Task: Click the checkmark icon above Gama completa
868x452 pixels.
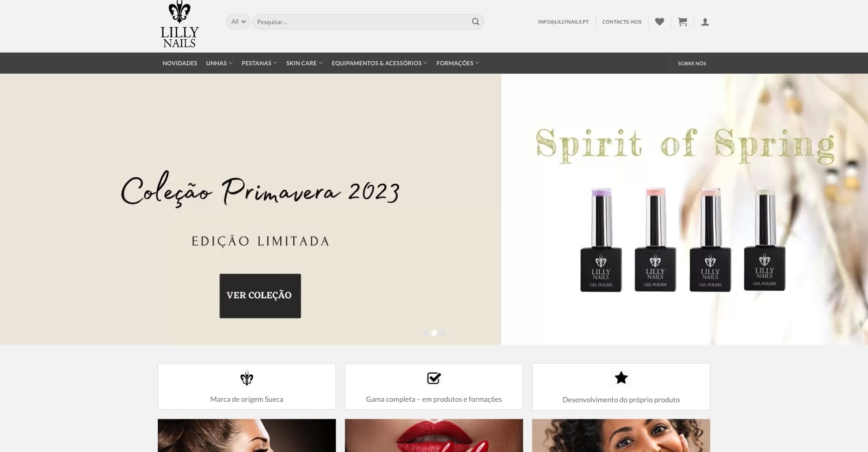Action: click(434, 378)
